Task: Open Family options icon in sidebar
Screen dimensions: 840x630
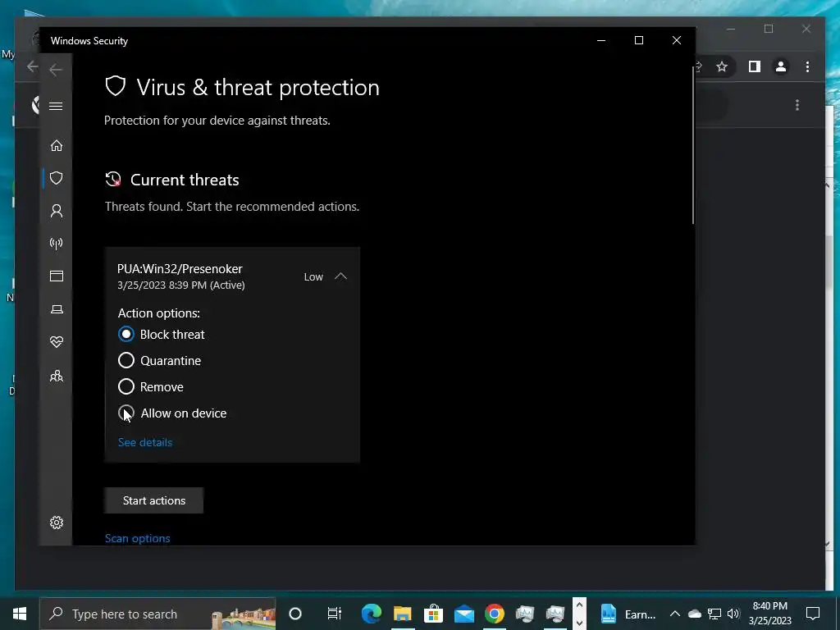Action: point(57,376)
